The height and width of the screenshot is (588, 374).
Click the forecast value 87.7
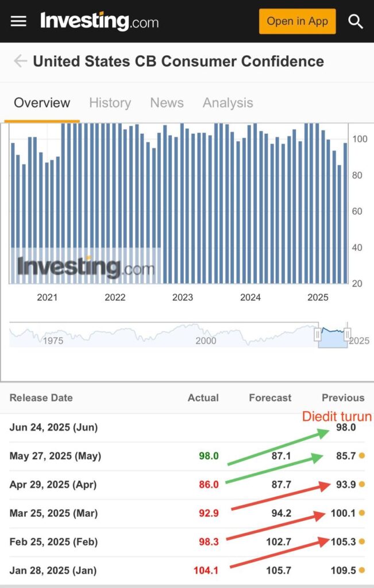coord(282,485)
